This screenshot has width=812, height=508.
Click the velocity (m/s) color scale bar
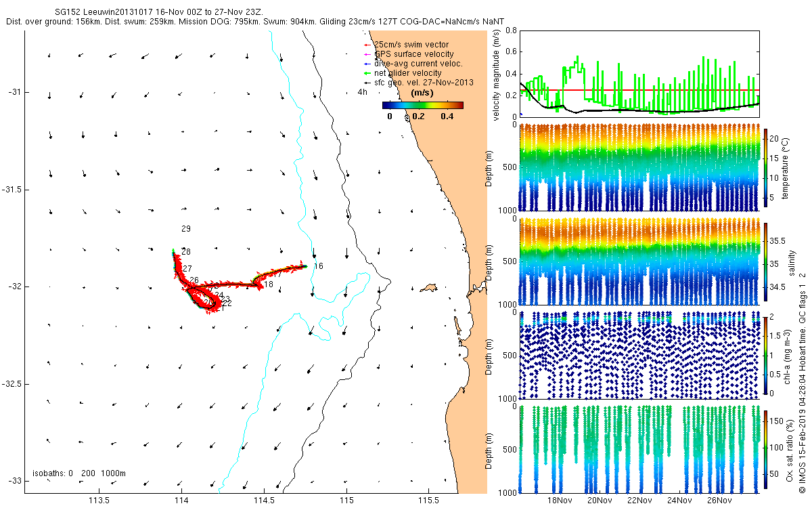tap(423, 105)
